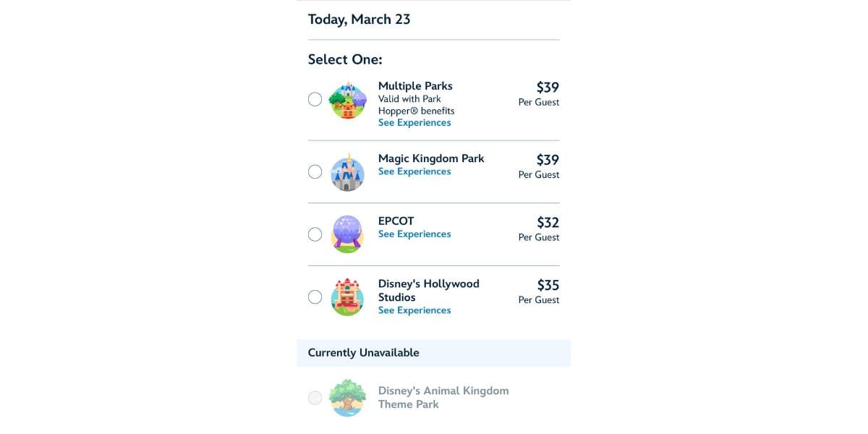The height and width of the screenshot is (434, 868).
Task: Choose the EPCOT radio option
Action: pyautogui.click(x=315, y=234)
